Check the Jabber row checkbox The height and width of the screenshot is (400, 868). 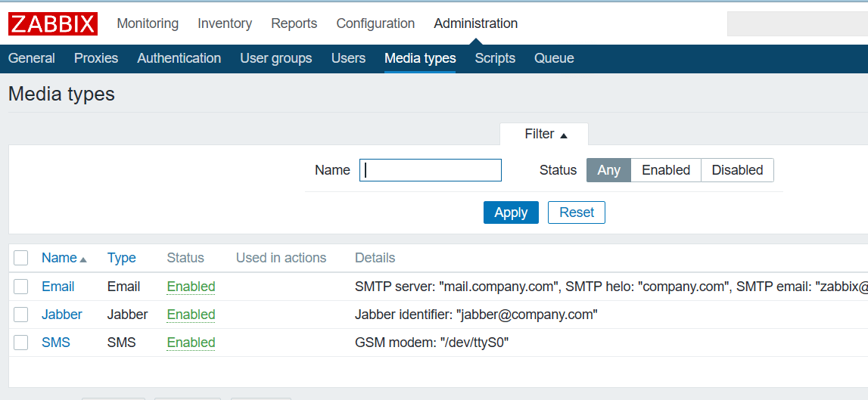click(21, 315)
